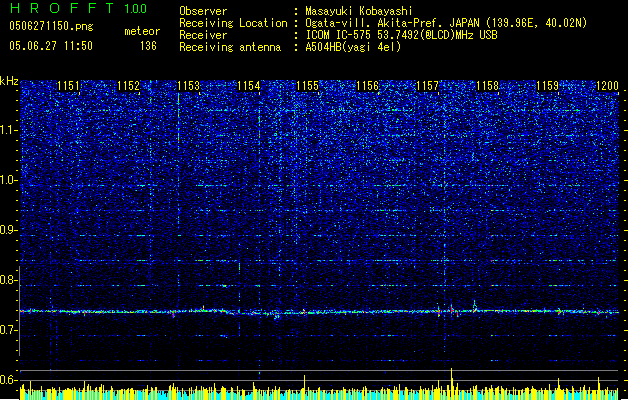Select the A504HB(yagi 4el) antenna text

click(x=353, y=47)
